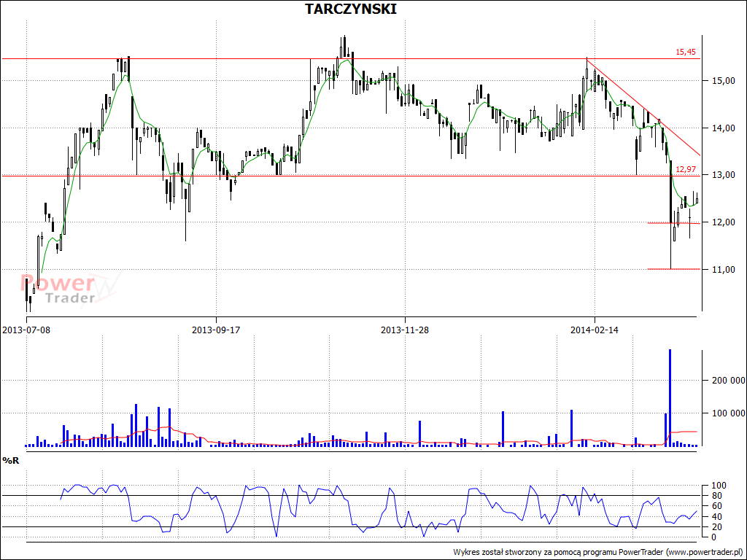Click the PowerTrader credit text at bottom
This screenshot has width=747, height=560.
point(599,553)
